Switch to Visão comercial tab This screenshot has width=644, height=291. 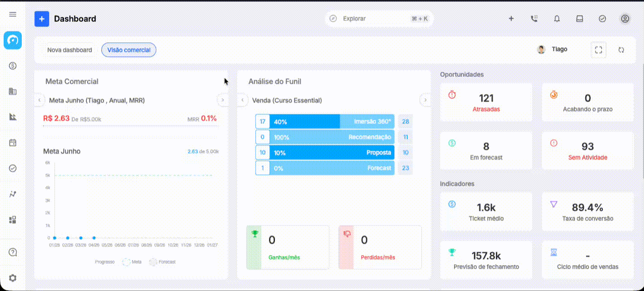(129, 50)
